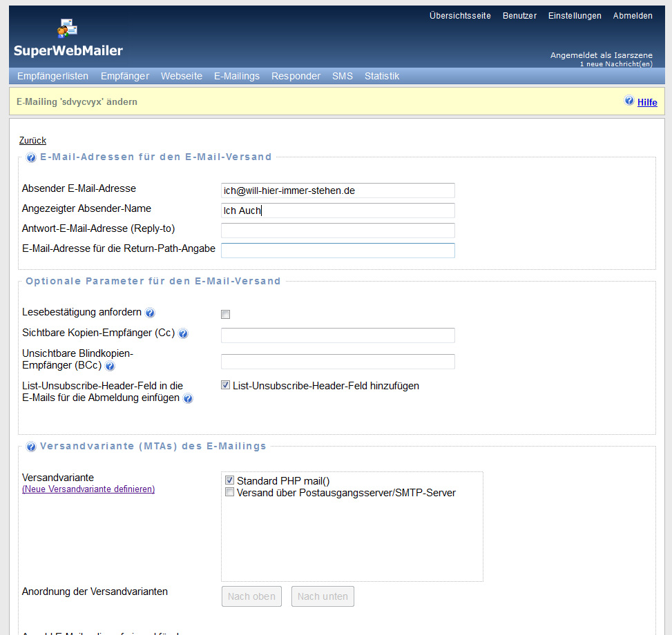
Task: Uncheck Standard PHP mail() option
Action: tap(229, 480)
